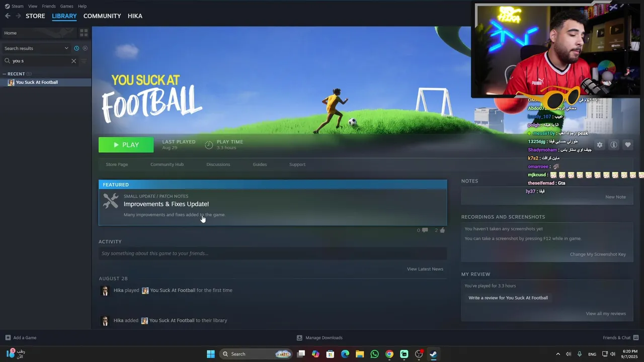
Task: Click ENG language indicator
Action: 592,354
